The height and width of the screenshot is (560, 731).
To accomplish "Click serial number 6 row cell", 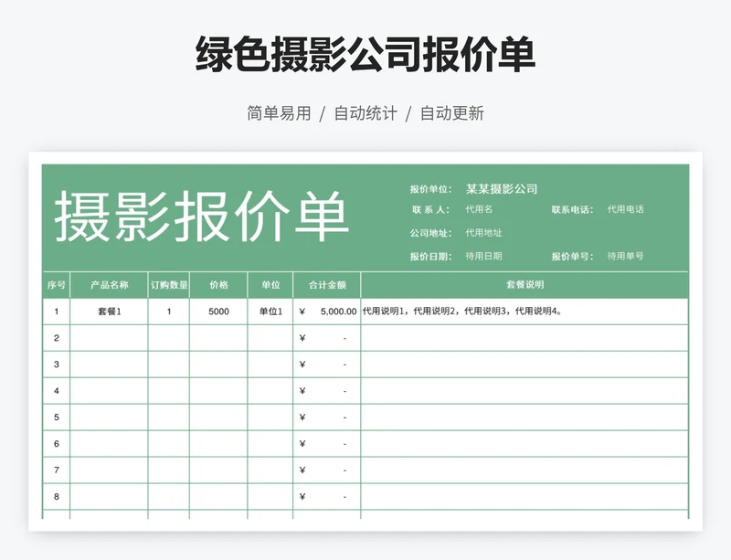I will click(x=57, y=444).
